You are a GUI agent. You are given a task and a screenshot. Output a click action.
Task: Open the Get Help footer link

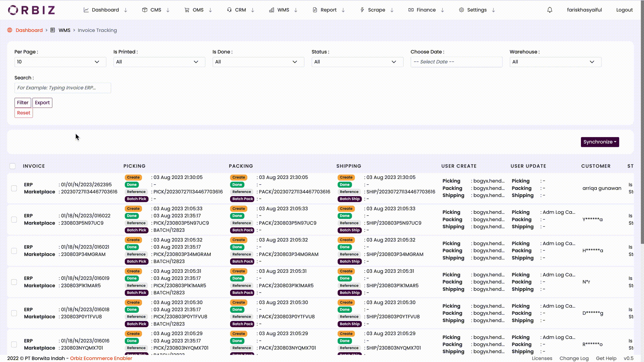point(606,358)
